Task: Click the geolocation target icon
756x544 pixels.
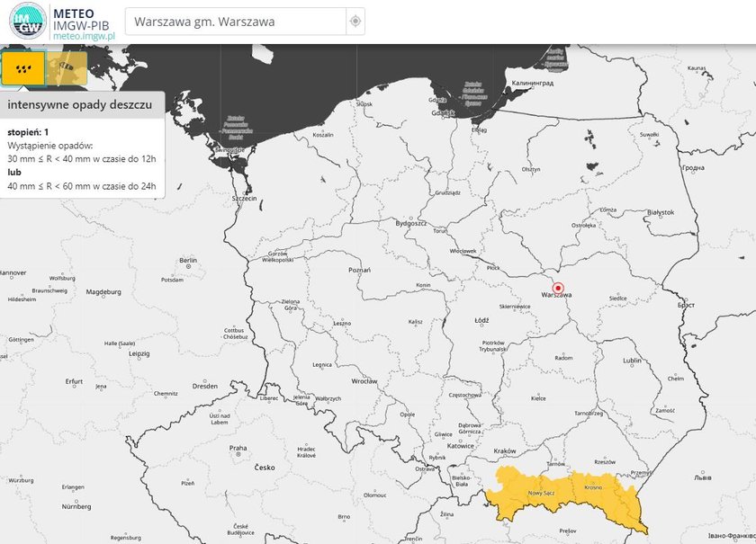Action: pos(355,22)
